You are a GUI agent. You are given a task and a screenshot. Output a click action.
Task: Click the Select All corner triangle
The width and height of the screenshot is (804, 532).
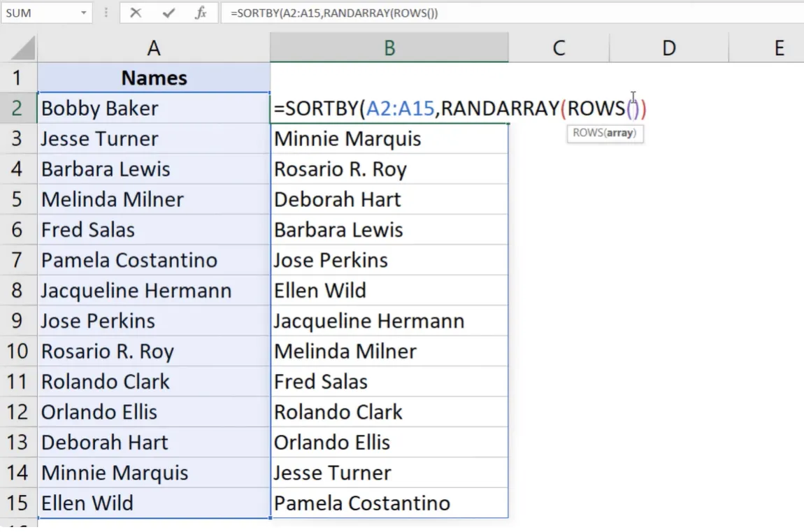tap(22, 48)
